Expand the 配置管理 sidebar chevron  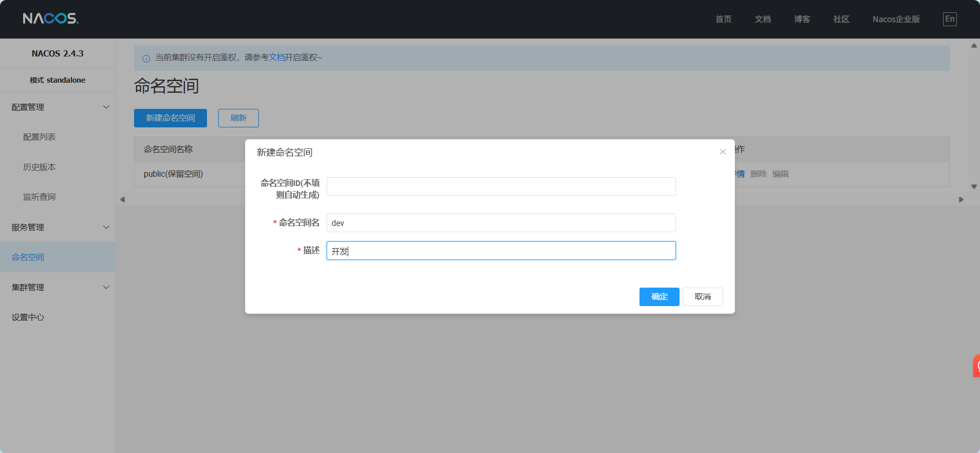click(106, 107)
